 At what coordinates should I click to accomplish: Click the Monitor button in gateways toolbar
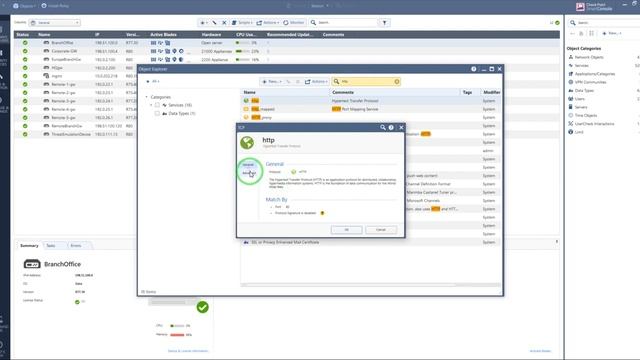tap(293, 22)
